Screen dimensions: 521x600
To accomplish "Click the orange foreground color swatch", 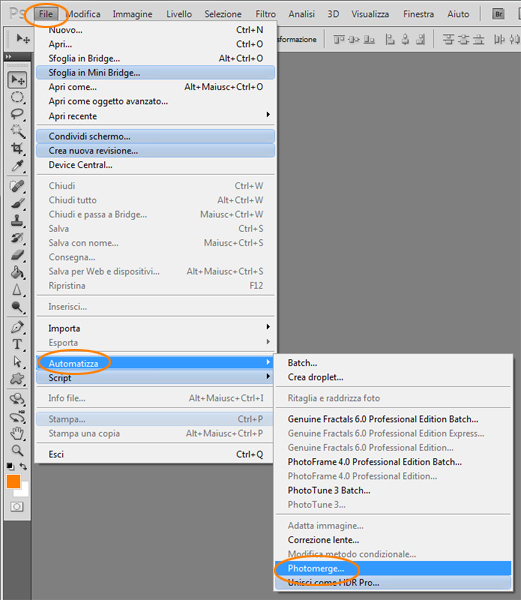I will coord(13,481).
